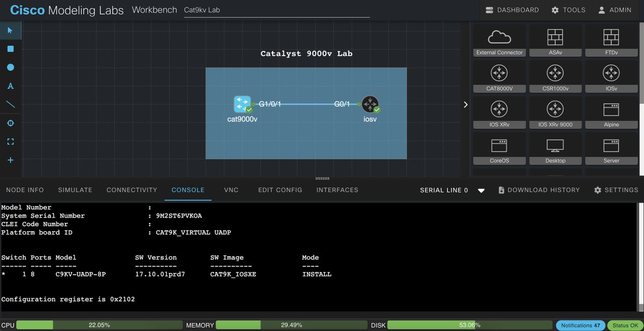Screen dimensions: 644x331
Task: Click the Status OK indicator
Action: click(x=625, y=325)
